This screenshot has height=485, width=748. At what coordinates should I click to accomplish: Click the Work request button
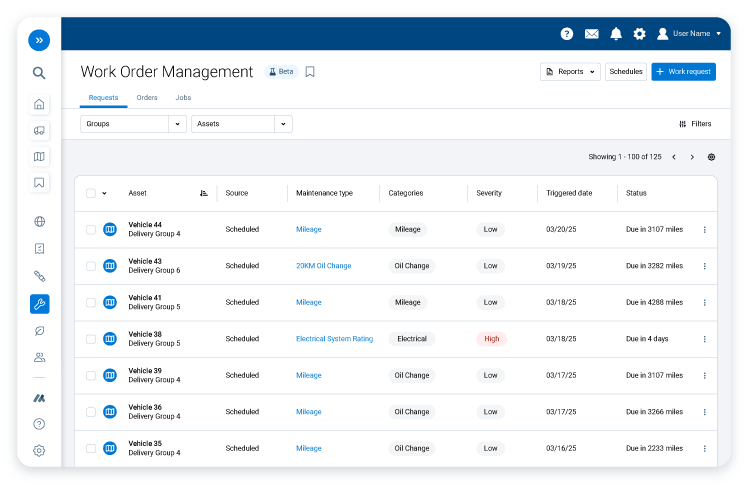point(683,72)
